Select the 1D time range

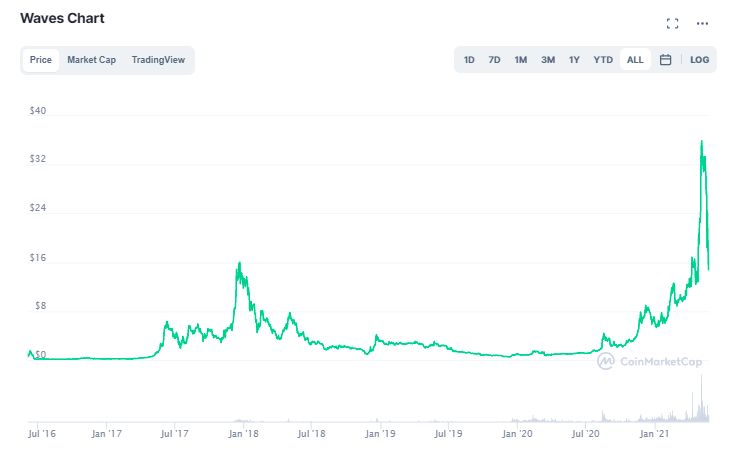pyautogui.click(x=469, y=60)
